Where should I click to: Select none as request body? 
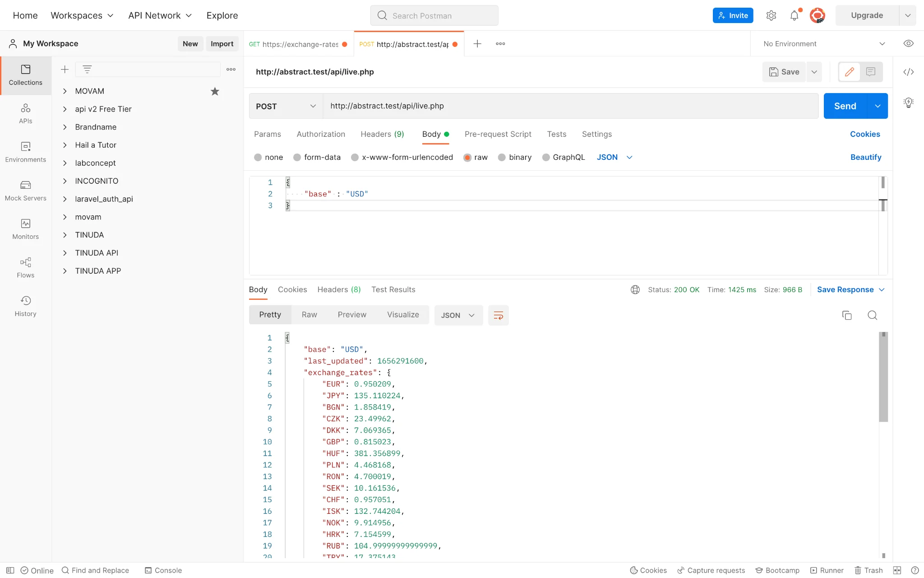click(268, 157)
